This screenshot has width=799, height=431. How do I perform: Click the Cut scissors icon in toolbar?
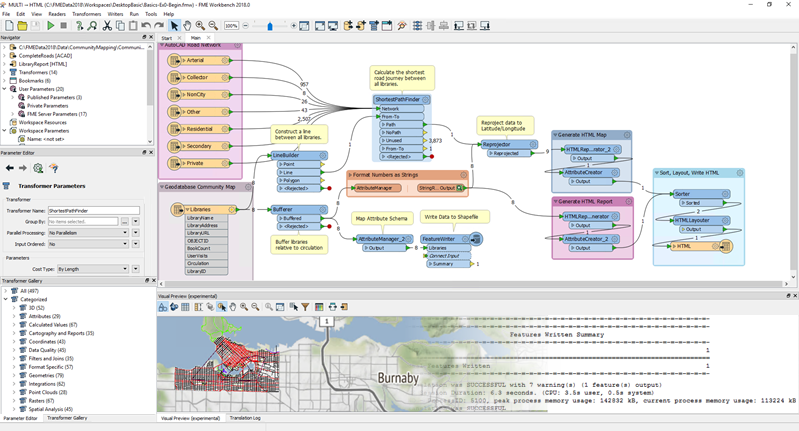[x=107, y=25]
